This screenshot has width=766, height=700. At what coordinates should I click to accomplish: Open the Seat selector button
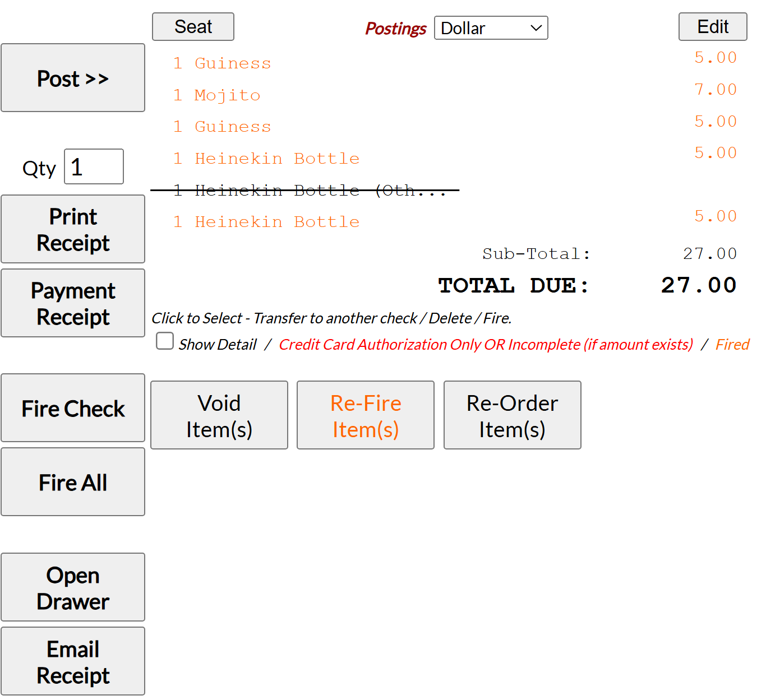click(x=193, y=27)
